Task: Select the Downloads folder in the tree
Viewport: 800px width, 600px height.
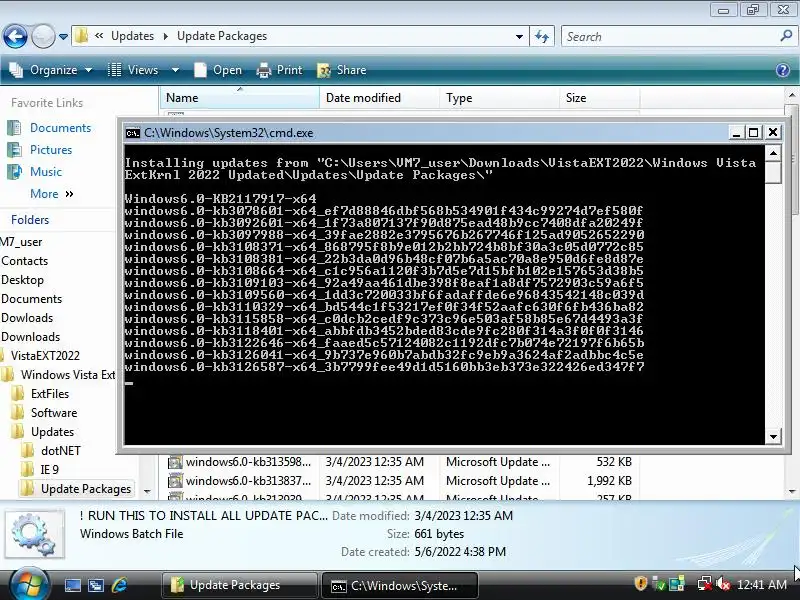Action: click(31, 337)
